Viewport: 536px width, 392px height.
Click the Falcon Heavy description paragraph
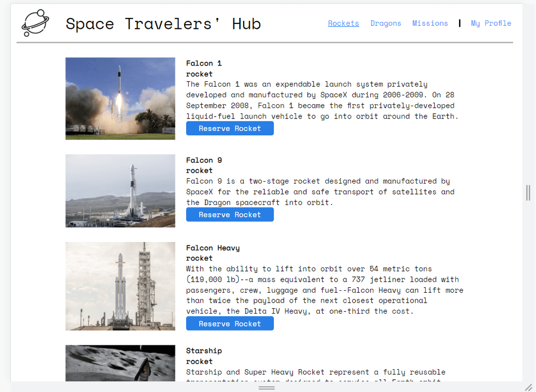pyautogui.click(x=325, y=290)
